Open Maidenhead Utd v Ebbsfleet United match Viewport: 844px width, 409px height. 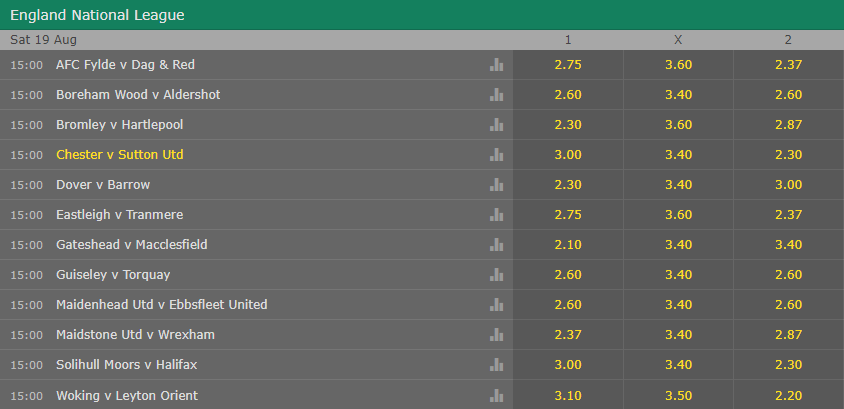pos(161,305)
